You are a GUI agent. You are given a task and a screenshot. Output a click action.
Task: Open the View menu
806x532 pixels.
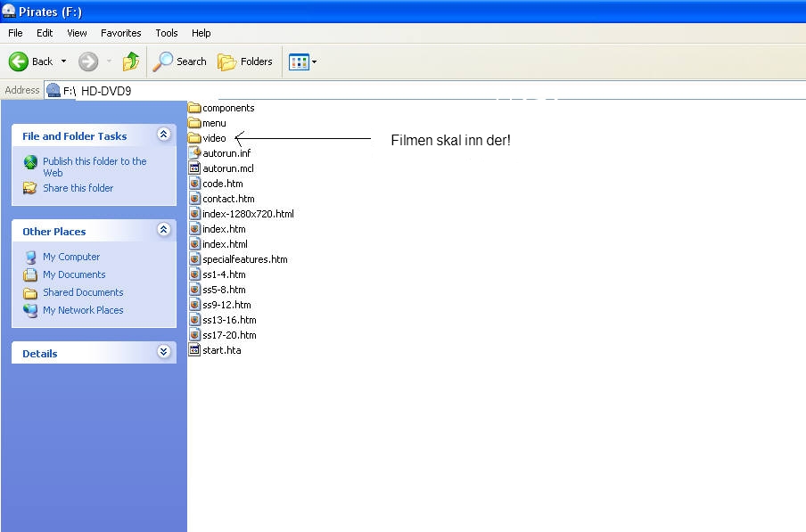(x=77, y=33)
